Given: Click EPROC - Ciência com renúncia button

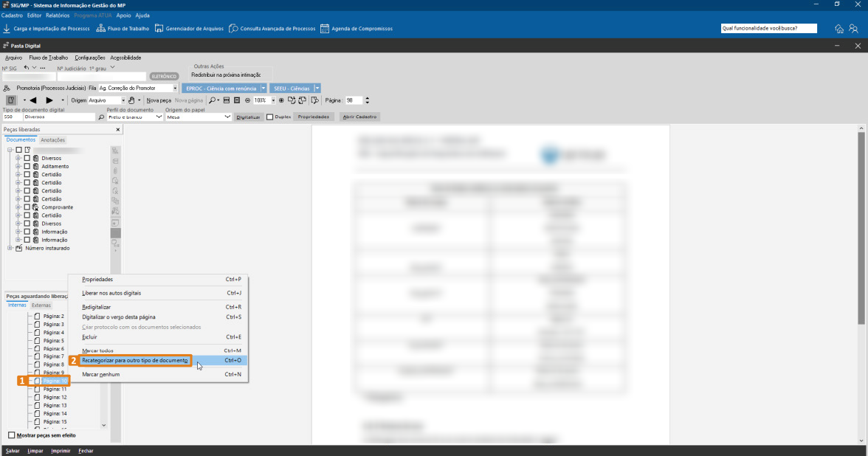Looking at the screenshot, I should point(221,88).
